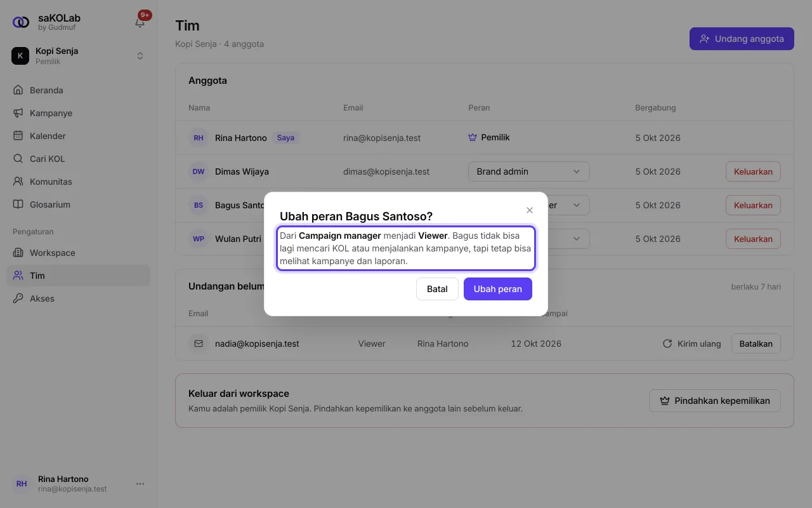812x508 pixels.
Task: Remove Bagus Santoso with Keluarkan
Action: 753,205
